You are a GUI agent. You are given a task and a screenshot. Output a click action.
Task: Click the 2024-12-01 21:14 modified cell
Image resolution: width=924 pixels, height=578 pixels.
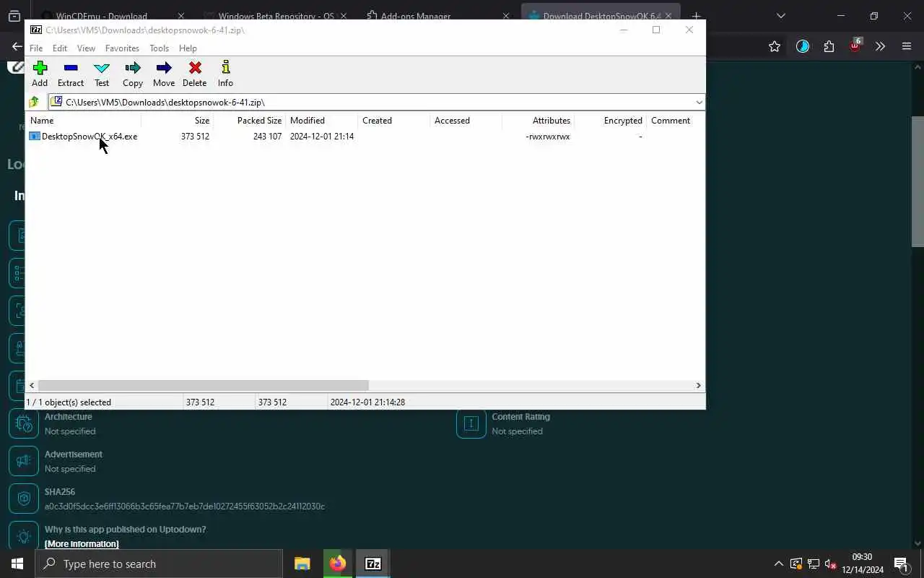pos(322,137)
